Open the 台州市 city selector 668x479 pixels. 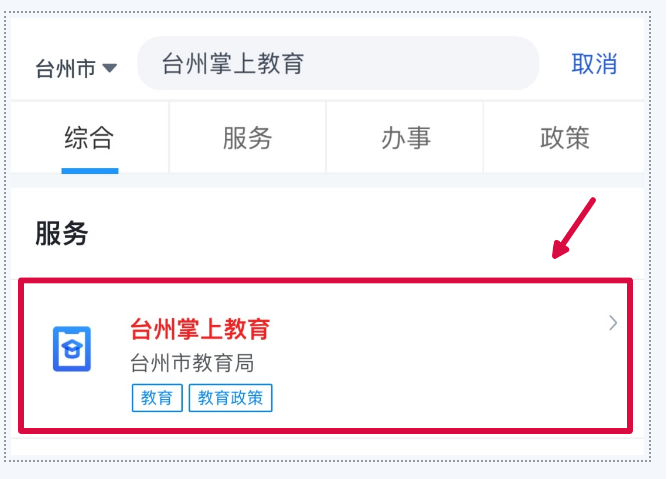click(x=66, y=68)
